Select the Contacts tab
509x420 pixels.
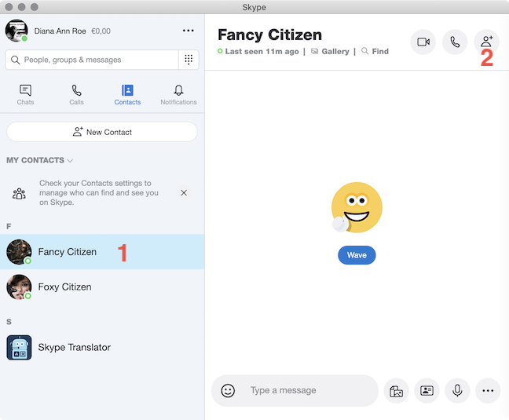127,95
